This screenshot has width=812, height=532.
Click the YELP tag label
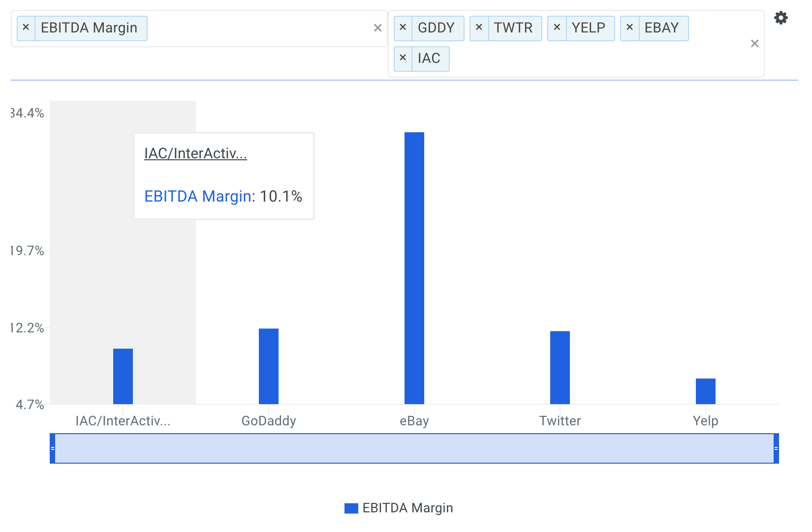pos(589,28)
